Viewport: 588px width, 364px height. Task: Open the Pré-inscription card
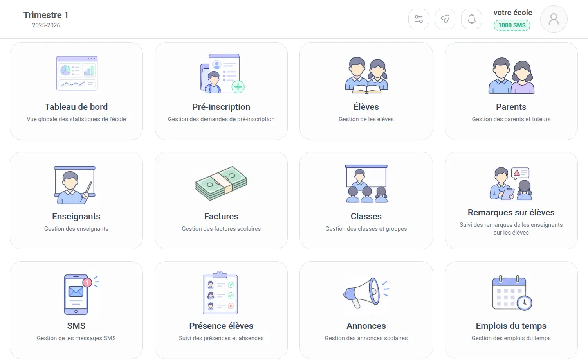pyautogui.click(x=221, y=91)
